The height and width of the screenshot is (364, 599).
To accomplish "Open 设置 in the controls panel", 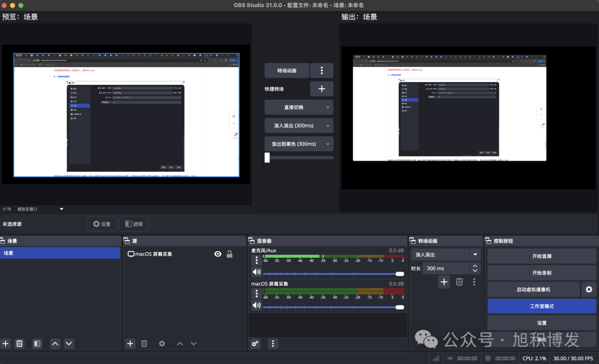I will point(542,323).
